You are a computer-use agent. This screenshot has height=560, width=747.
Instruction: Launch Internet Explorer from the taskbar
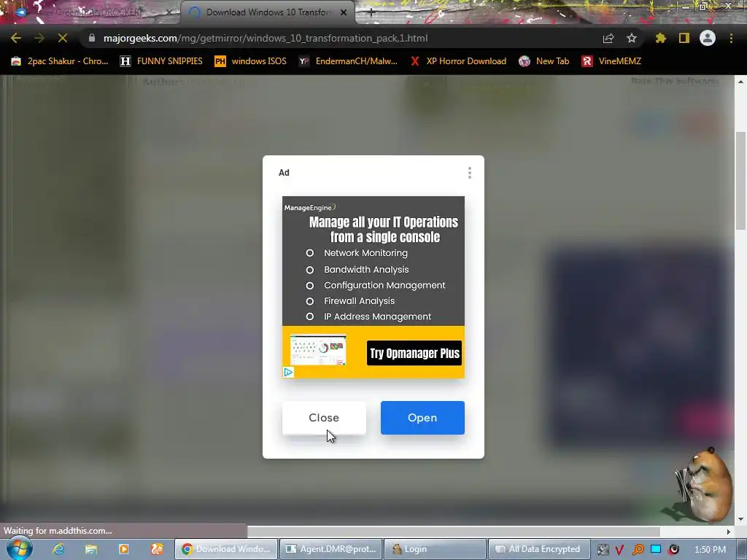click(x=58, y=549)
